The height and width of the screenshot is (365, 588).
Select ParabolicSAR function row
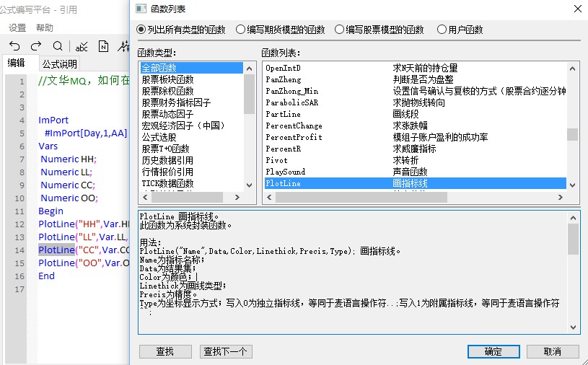[x=415, y=102]
